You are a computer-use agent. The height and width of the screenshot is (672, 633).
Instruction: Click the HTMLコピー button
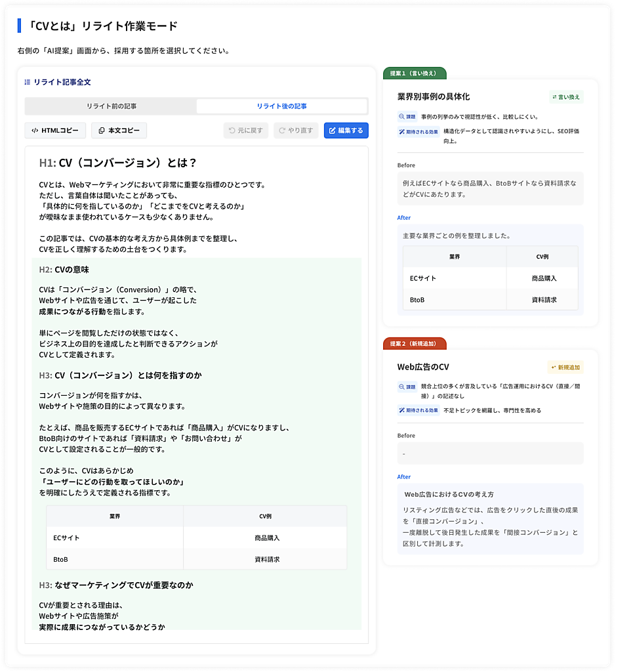click(x=55, y=131)
